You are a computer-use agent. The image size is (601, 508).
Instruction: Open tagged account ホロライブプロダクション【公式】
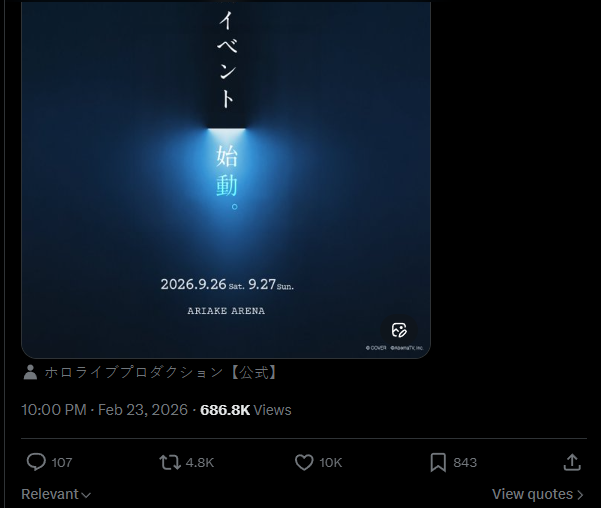pos(161,372)
